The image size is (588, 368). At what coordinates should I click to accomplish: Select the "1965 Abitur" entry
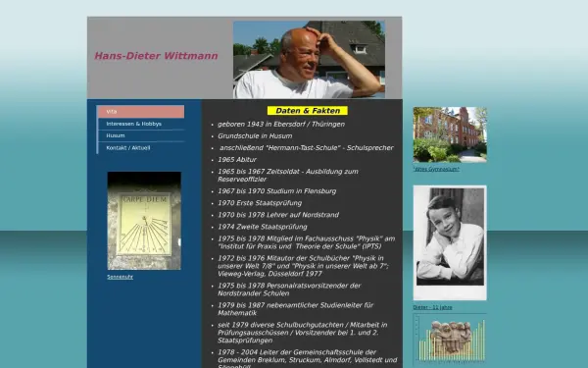[x=237, y=160]
